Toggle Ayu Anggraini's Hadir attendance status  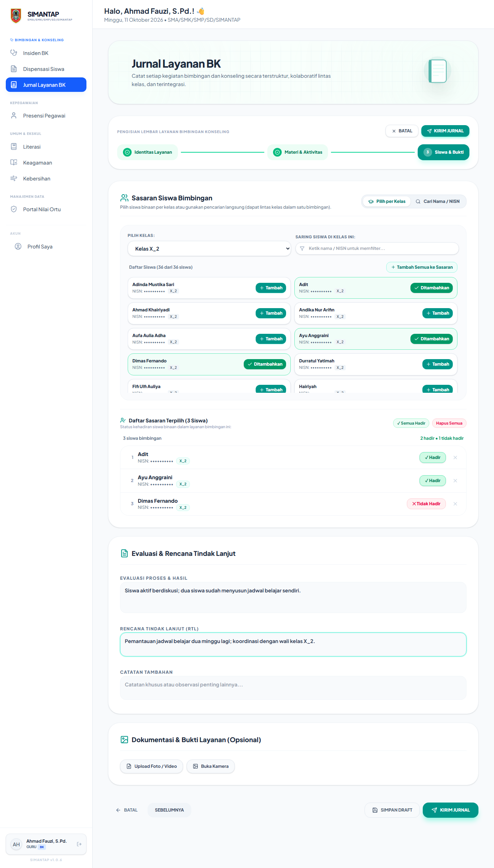point(433,481)
